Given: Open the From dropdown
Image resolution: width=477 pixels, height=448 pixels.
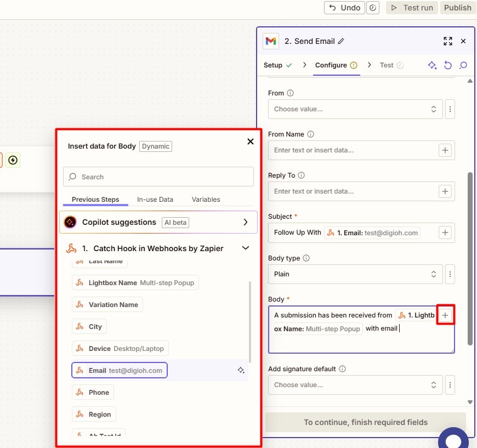Looking at the screenshot, I should pos(355,109).
